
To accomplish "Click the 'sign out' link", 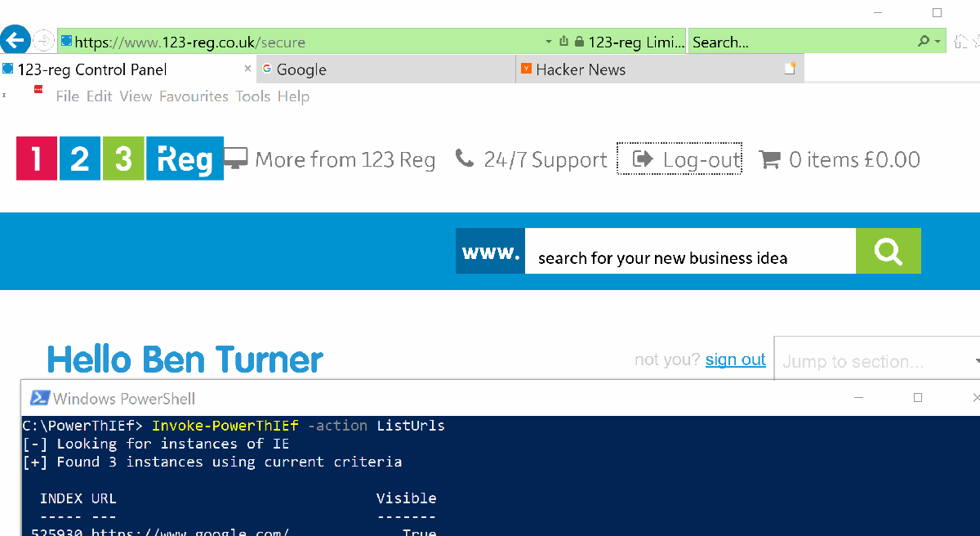I will (735, 360).
